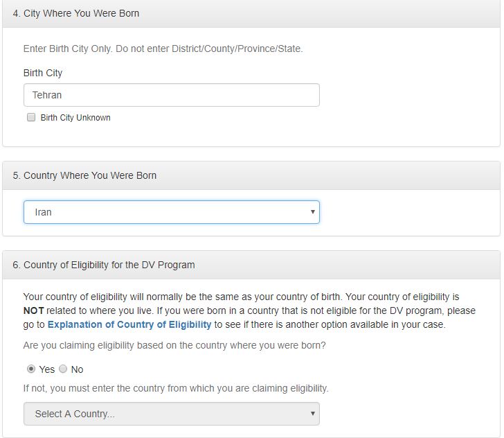Click the 'If not, you must enter' instruction
Image resolution: width=504 pixels, height=438 pixels.
pos(176,388)
